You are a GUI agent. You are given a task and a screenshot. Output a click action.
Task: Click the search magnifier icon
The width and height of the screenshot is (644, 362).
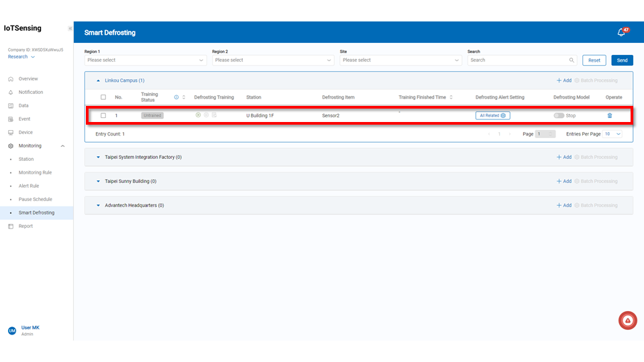(x=572, y=60)
